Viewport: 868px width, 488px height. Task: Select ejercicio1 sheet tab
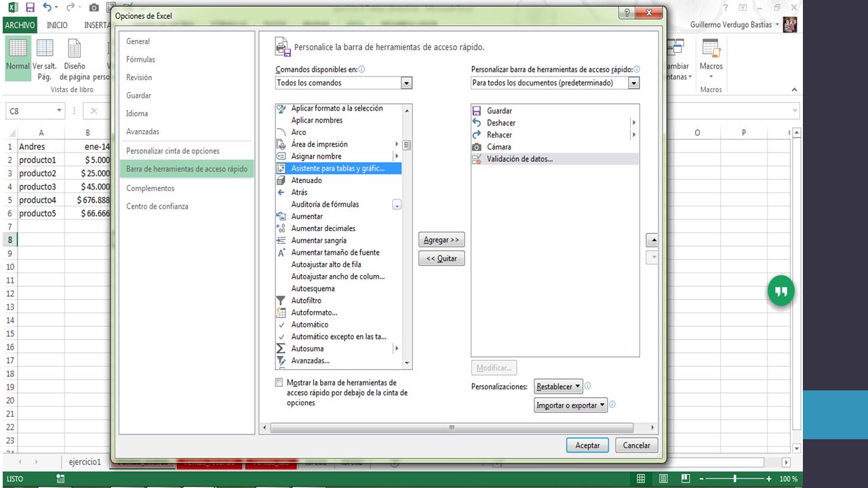85,462
